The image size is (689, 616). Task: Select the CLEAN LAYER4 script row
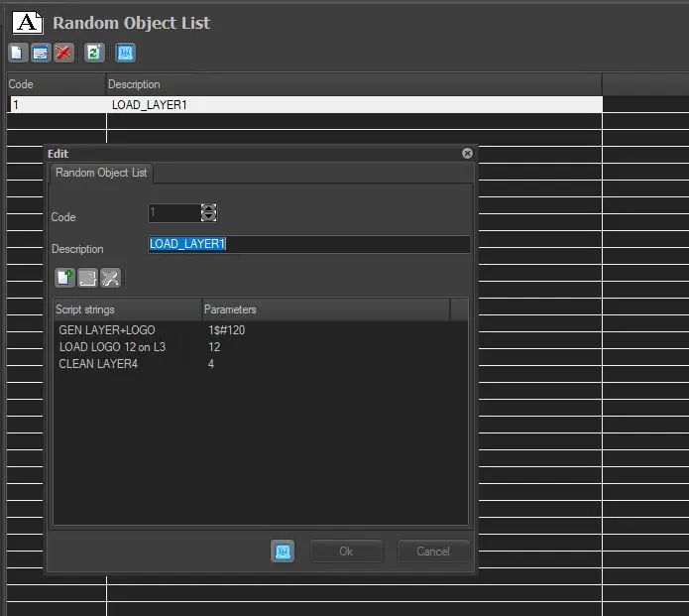point(98,364)
